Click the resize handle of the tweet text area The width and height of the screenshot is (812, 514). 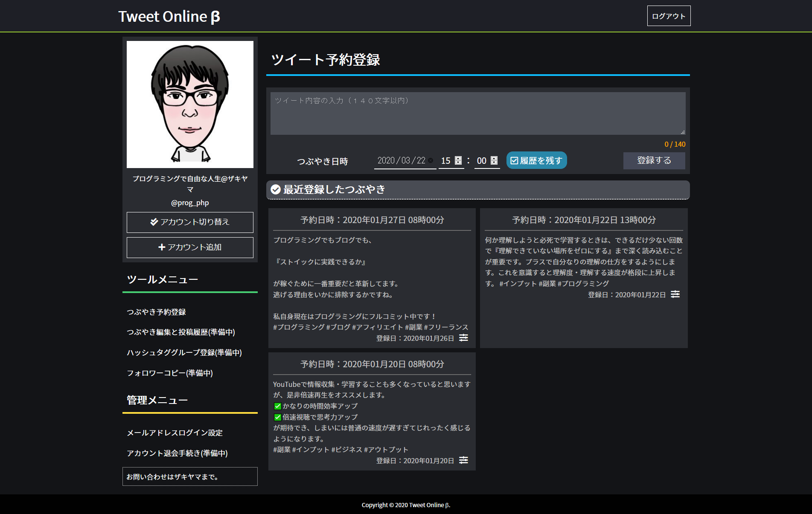click(683, 132)
